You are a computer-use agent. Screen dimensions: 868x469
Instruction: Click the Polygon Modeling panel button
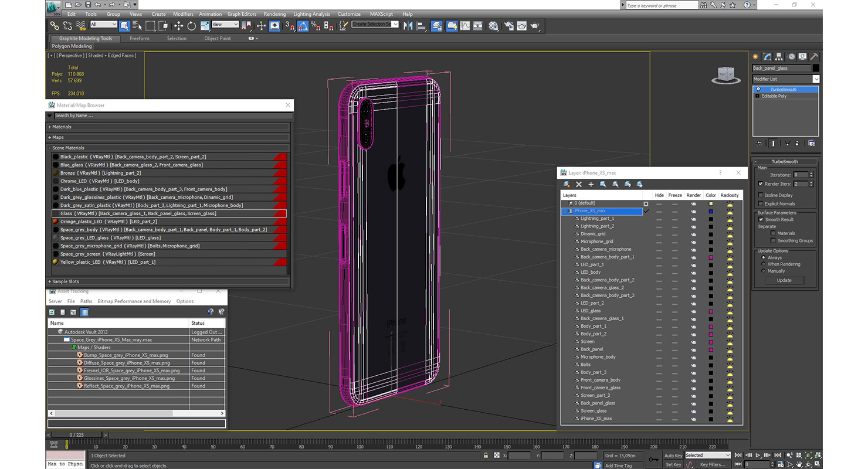click(72, 46)
